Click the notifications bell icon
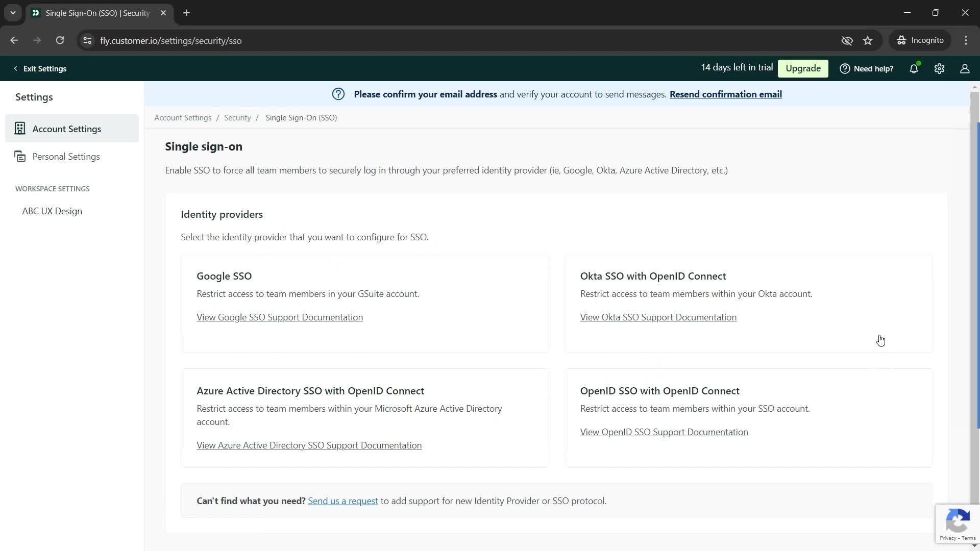Image resolution: width=980 pixels, height=551 pixels. tap(917, 69)
